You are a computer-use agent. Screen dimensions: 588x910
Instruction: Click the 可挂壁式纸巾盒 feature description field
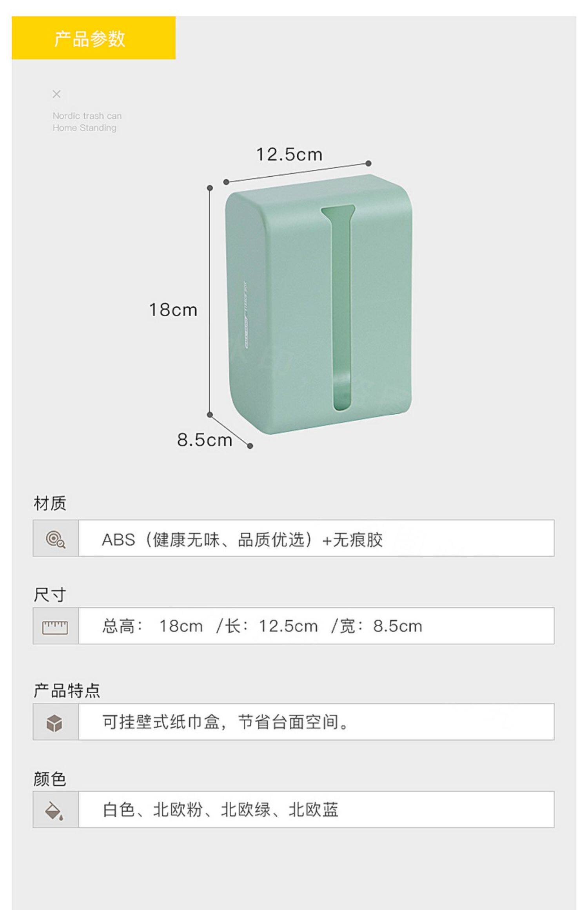(x=316, y=722)
